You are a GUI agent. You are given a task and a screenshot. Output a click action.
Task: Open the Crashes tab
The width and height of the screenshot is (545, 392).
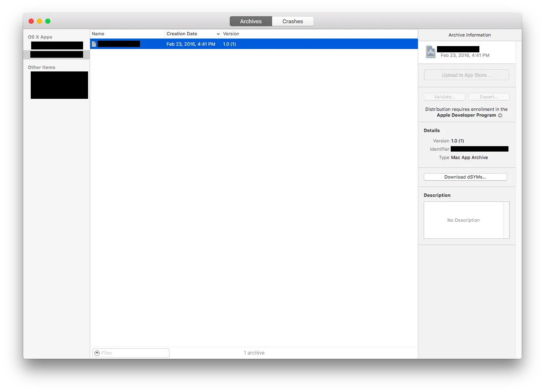tap(293, 21)
